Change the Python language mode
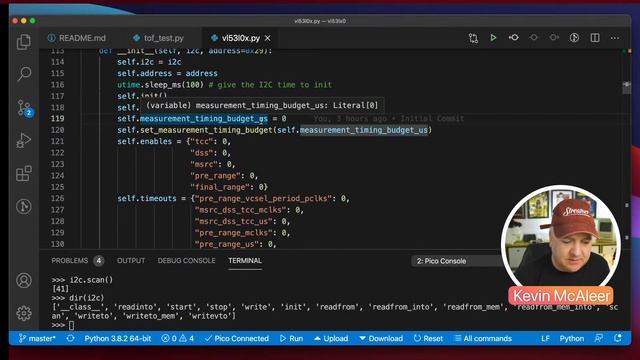The width and height of the screenshot is (640, 360). coord(571,338)
